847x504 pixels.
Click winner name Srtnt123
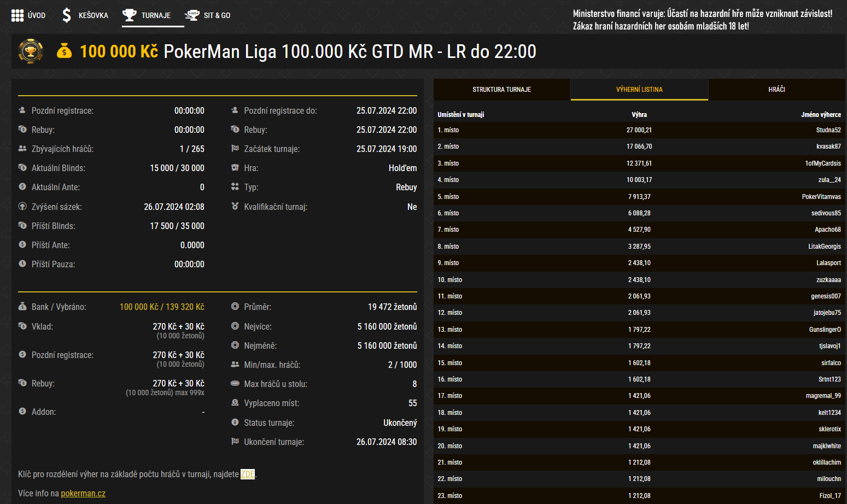830,379
